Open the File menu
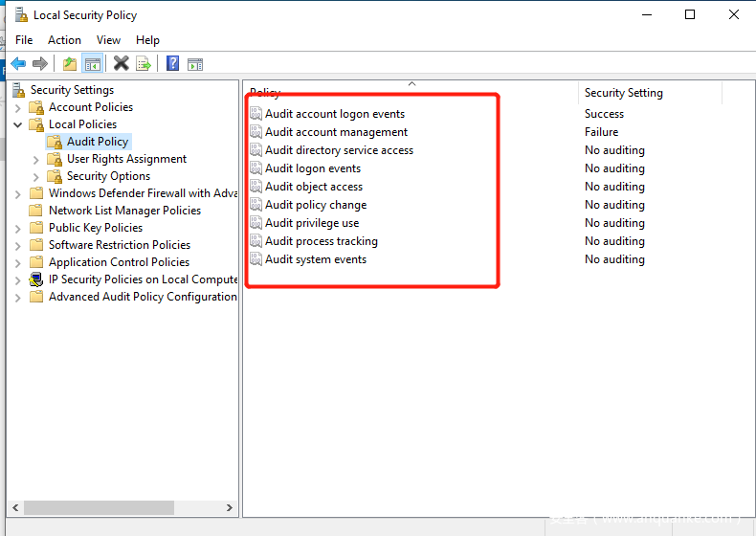This screenshot has height=536, width=756. pos(24,40)
